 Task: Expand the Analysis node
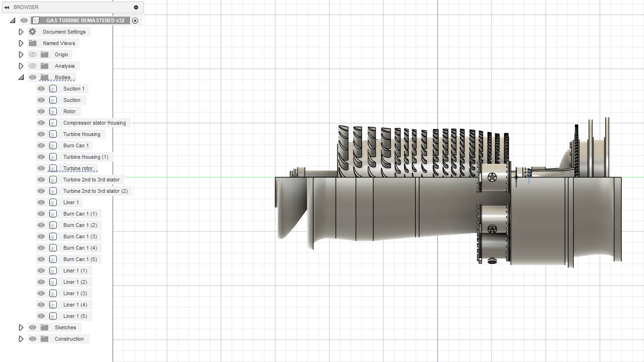(21, 66)
